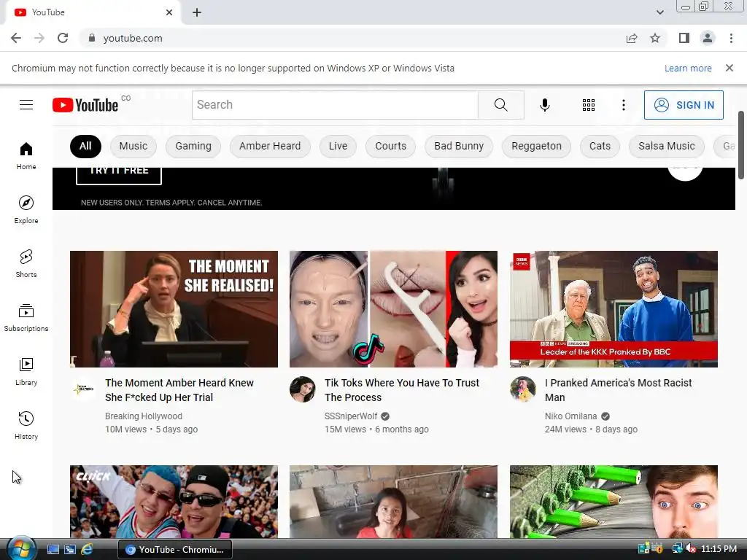Click Show Desktop taskbar icon

[x=53, y=550]
